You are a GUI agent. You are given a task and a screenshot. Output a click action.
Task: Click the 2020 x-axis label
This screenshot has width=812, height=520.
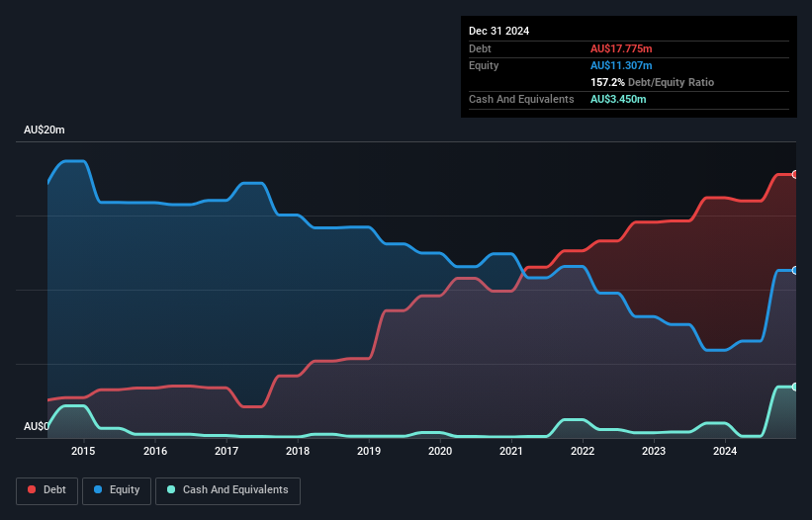click(440, 451)
